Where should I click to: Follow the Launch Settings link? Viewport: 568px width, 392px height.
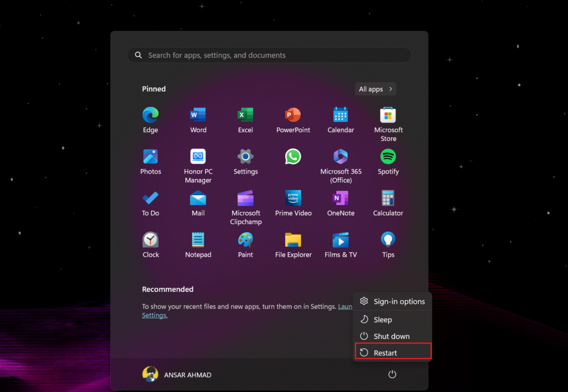coord(154,315)
